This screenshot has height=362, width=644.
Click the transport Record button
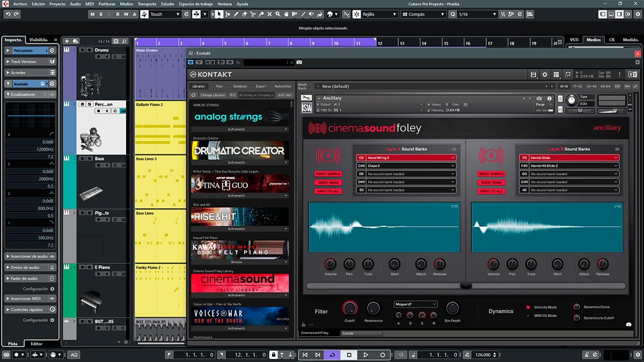(x=383, y=354)
